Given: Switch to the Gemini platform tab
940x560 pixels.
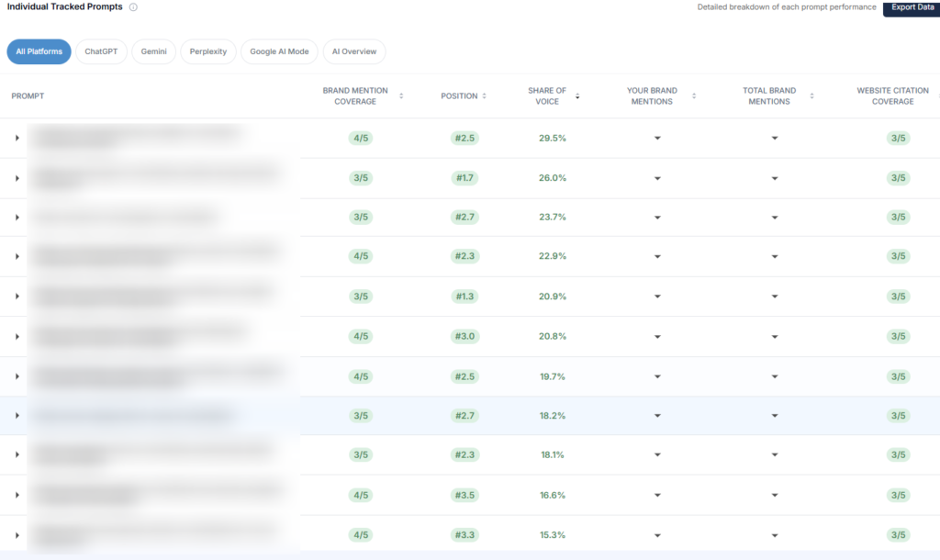Looking at the screenshot, I should [154, 51].
